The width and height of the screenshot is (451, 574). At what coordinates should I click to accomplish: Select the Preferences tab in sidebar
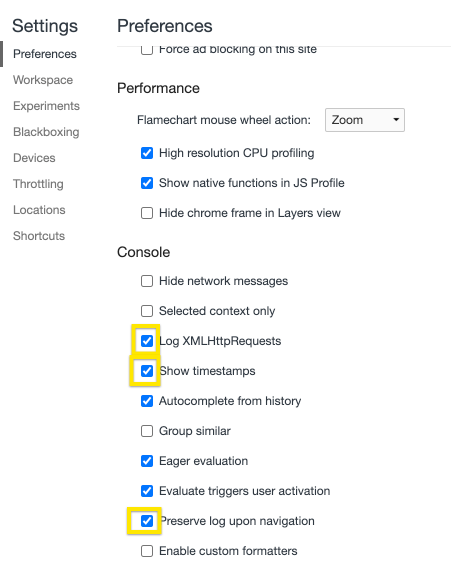(45, 54)
